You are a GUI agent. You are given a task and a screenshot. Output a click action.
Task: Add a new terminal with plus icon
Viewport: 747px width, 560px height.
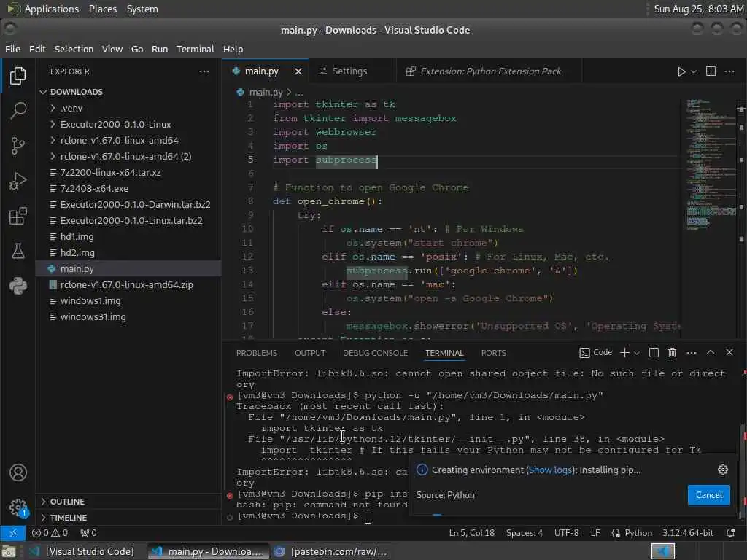pyautogui.click(x=624, y=352)
